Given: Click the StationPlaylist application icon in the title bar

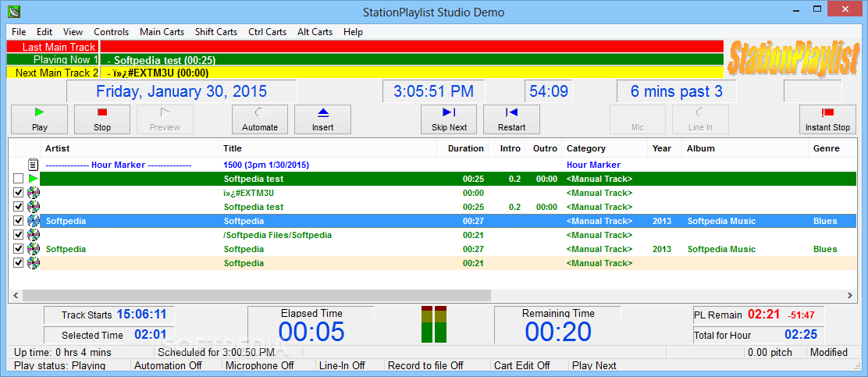Looking at the screenshot, I should 16,11.
